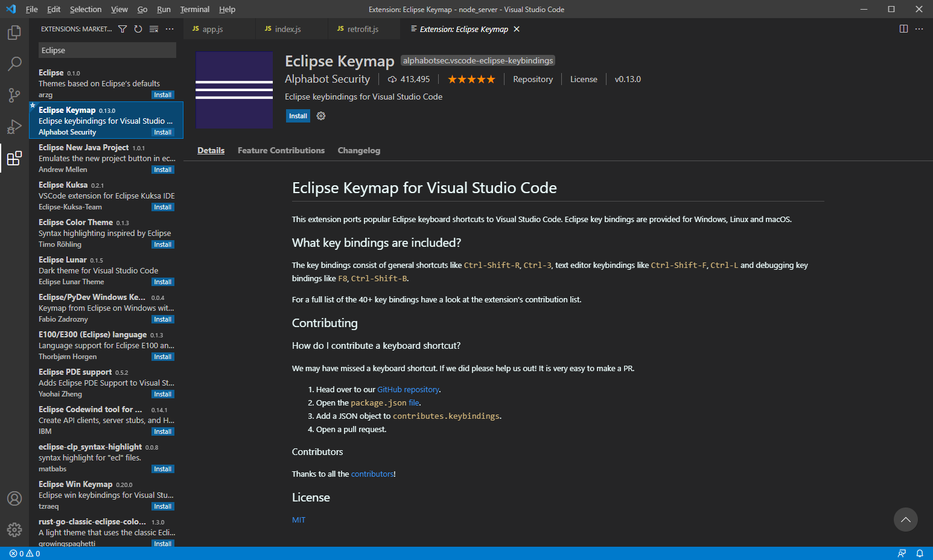
Task: Click the VS Code logo icon
Action: click(11, 9)
